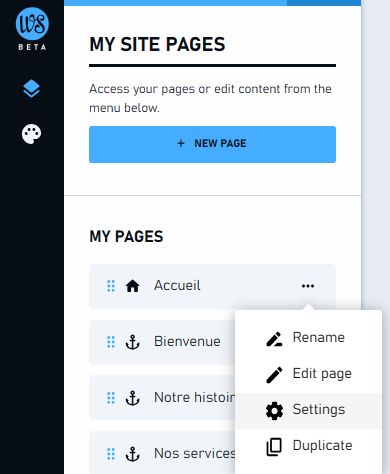The width and height of the screenshot is (390, 474).
Task: Select Edit page in the popup menu
Action: (x=308, y=375)
